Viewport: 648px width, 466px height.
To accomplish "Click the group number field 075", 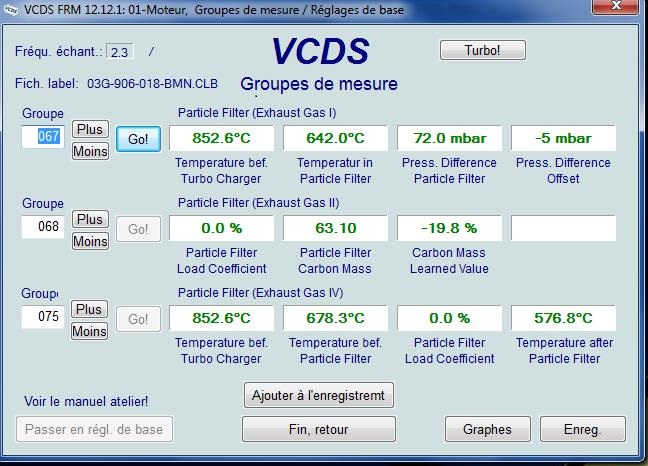I will 43,316.
